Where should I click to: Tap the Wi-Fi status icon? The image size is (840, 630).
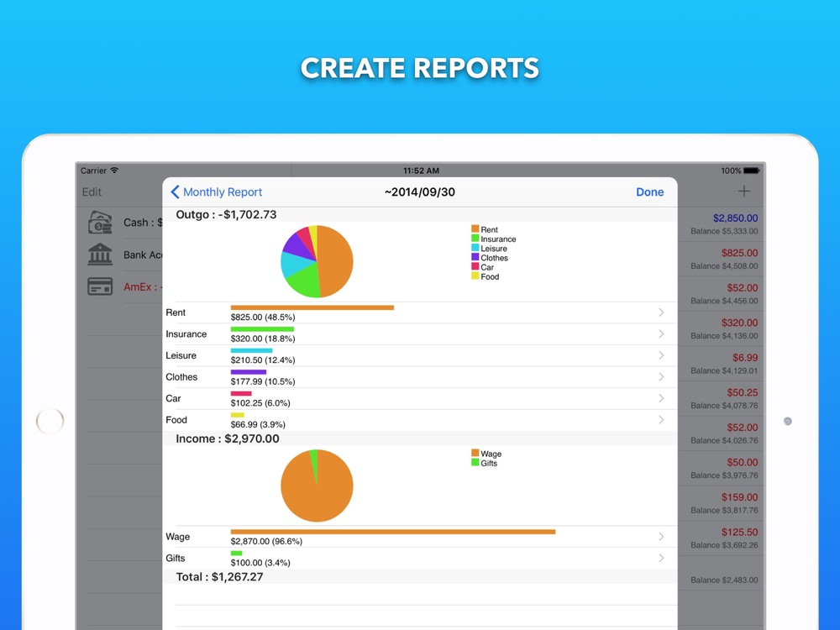114,171
